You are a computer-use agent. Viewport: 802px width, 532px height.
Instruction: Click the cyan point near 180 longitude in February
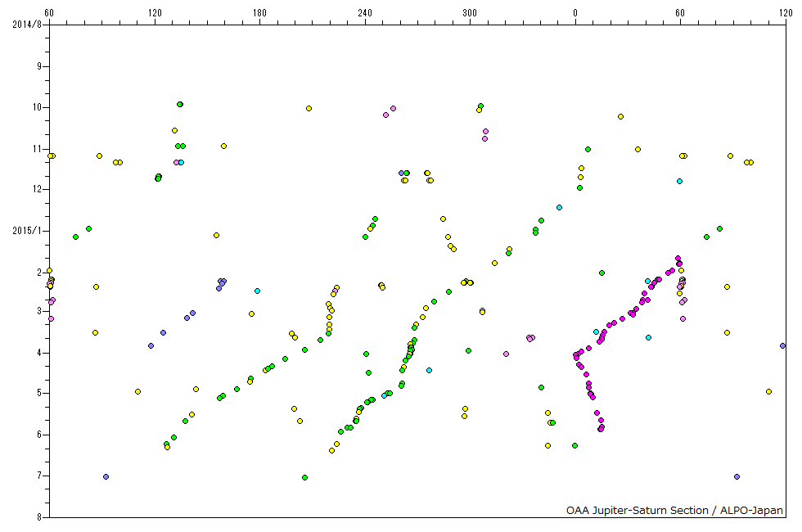(257, 291)
